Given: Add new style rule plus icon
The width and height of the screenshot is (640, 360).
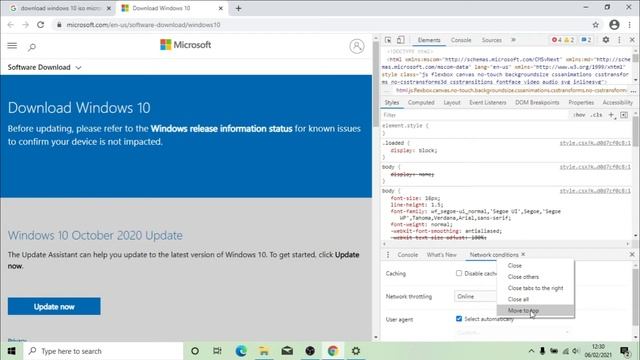Looking at the screenshot, I should 611,115.
